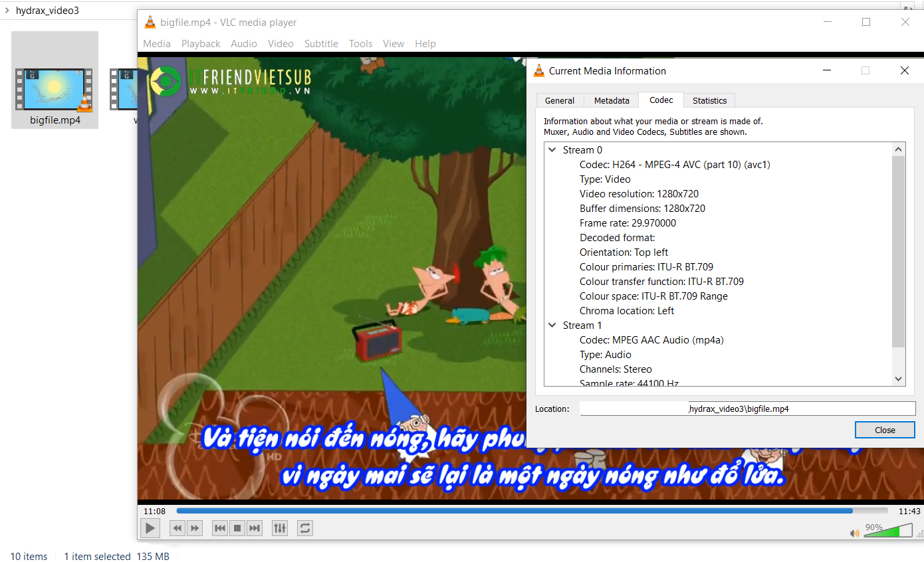Open the Video menu
This screenshot has height=562, width=924.
[x=281, y=44]
